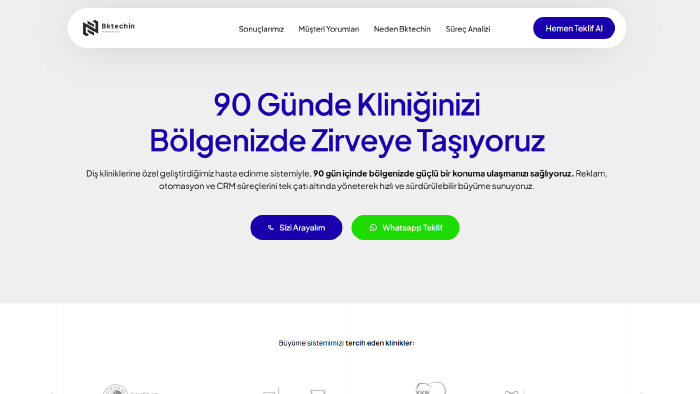Click the heading line 'Bölgenizde Zirveye Taşıyoruz'
The width and height of the screenshot is (700, 394).
click(347, 141)
